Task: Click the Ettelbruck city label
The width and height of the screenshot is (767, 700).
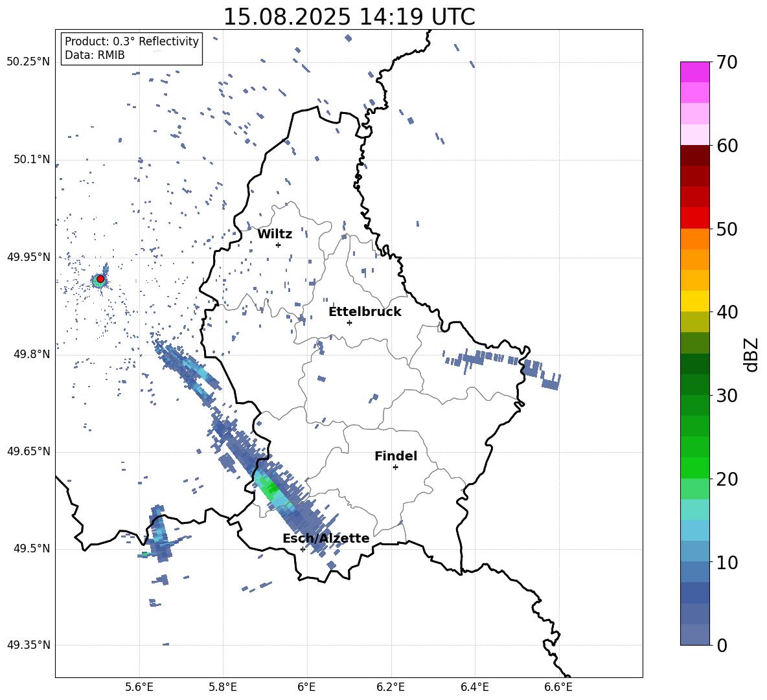Action: click(365, 312)
